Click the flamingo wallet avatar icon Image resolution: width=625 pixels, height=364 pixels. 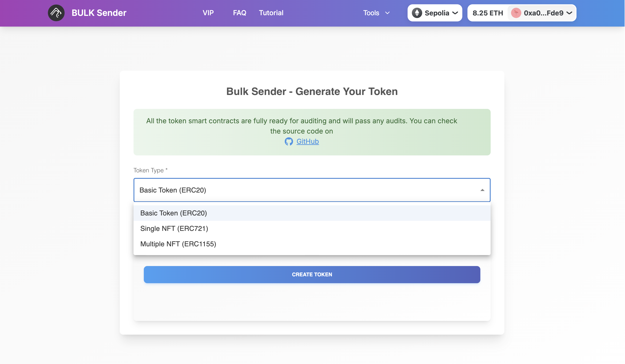tap(517, 13)
